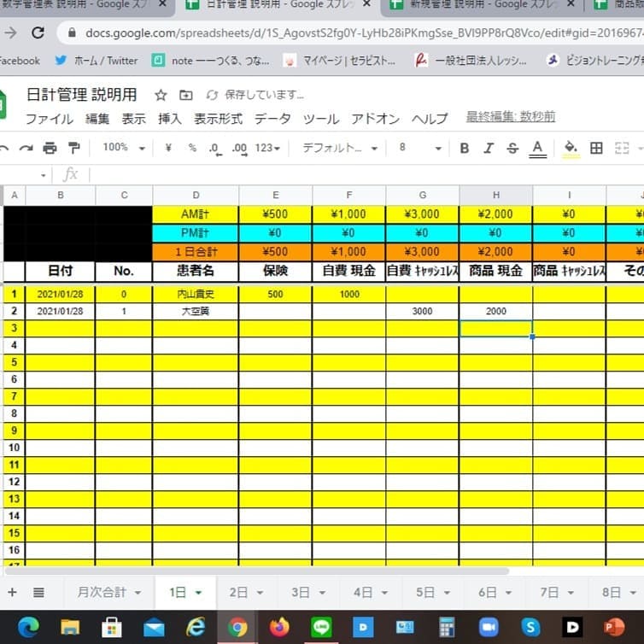Open the note bookmark
The image size is (644, 644).
pyautogui.click(x=211, y=61)
